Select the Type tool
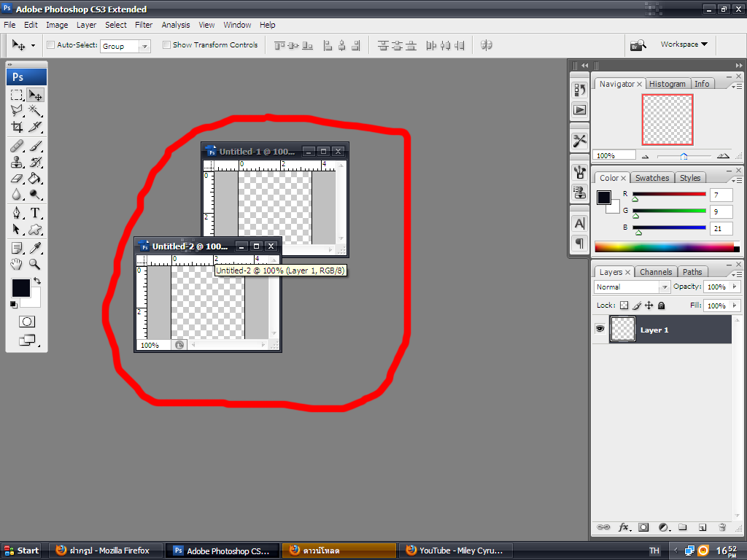The width and height of the screenshot is (747, 560). pos(35,213)
